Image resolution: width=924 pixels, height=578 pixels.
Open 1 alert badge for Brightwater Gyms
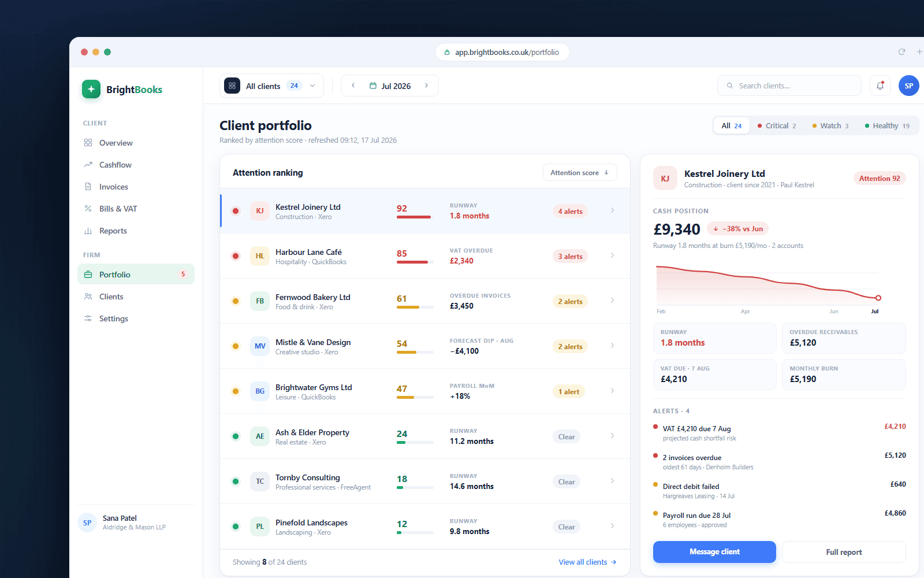(x=569, y=392)
